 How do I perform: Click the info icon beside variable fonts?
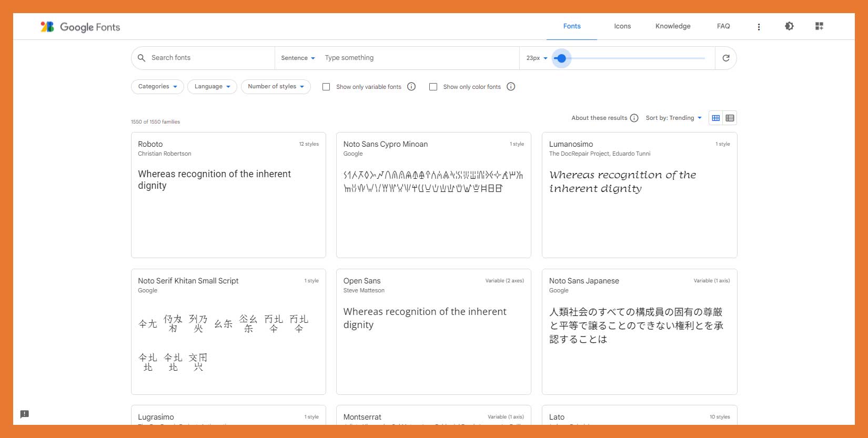point(411,87)
